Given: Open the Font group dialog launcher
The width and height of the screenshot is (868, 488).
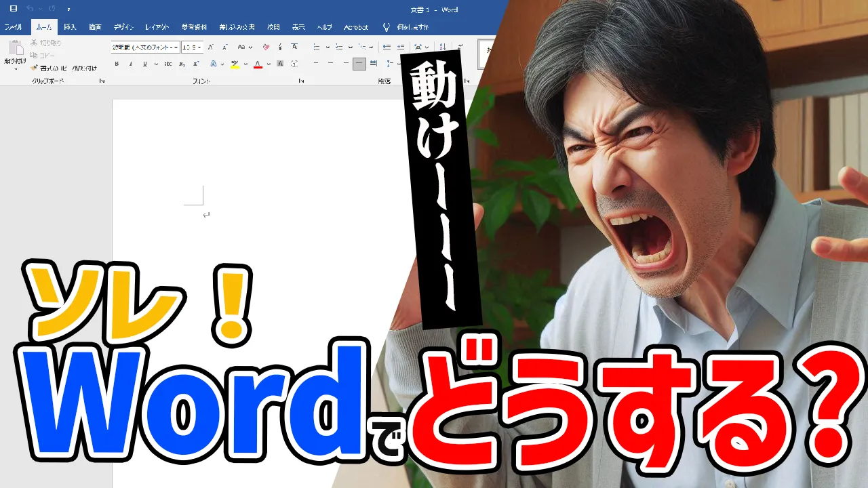Looking at the screenshot, I should [301, 81].
